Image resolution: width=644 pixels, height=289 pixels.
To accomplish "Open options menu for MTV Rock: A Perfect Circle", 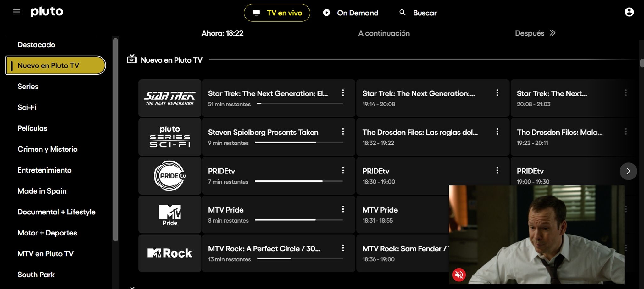I will pos(343,248).
